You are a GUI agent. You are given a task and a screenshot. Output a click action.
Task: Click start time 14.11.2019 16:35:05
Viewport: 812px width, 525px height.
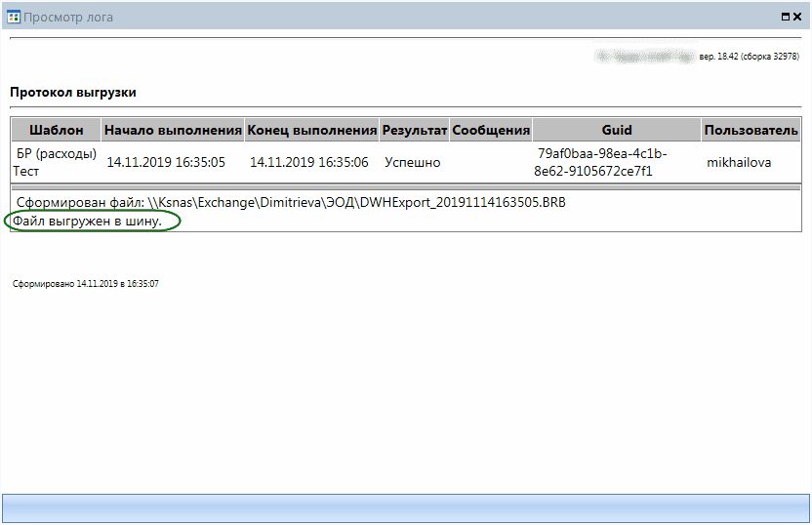point(166,163)
